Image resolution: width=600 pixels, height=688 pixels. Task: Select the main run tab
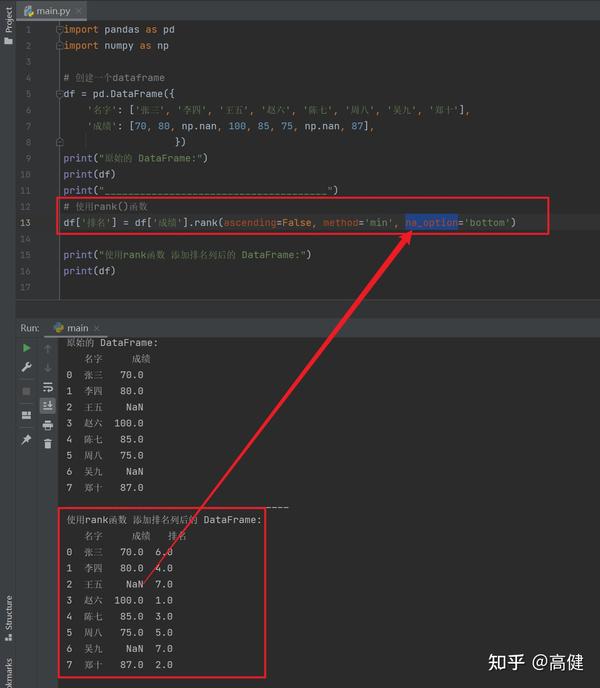(71, 328)
